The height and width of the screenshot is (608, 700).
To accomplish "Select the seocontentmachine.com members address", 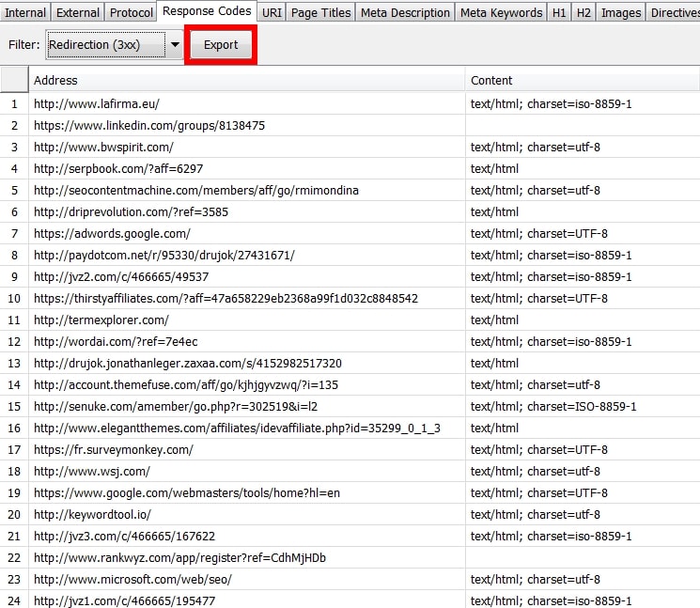I will click(196, 191).
